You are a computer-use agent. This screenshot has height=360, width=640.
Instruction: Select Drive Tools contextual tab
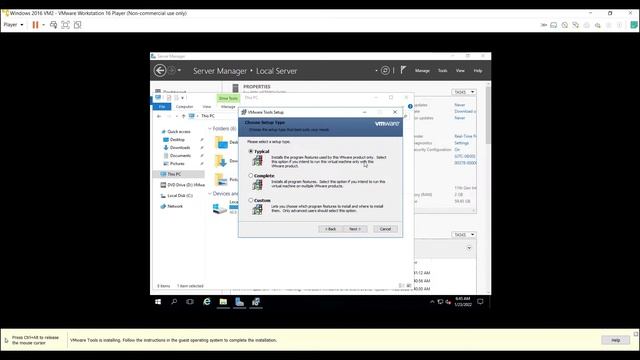[228, 98]
